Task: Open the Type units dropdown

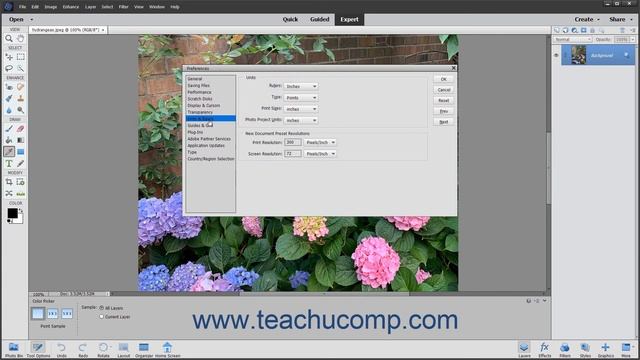Action: coord(300,98)
